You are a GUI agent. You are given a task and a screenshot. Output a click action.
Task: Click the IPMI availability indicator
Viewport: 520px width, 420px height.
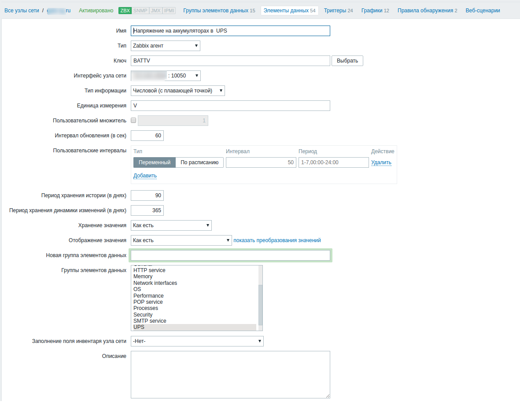[169, 10]
